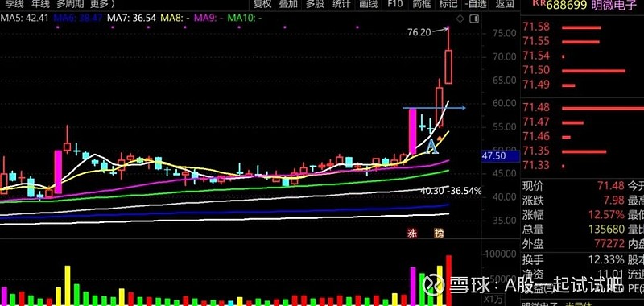This screenshot has width=644, height=306.
Task: Click the stock code 688699
Action: [567, 5]
